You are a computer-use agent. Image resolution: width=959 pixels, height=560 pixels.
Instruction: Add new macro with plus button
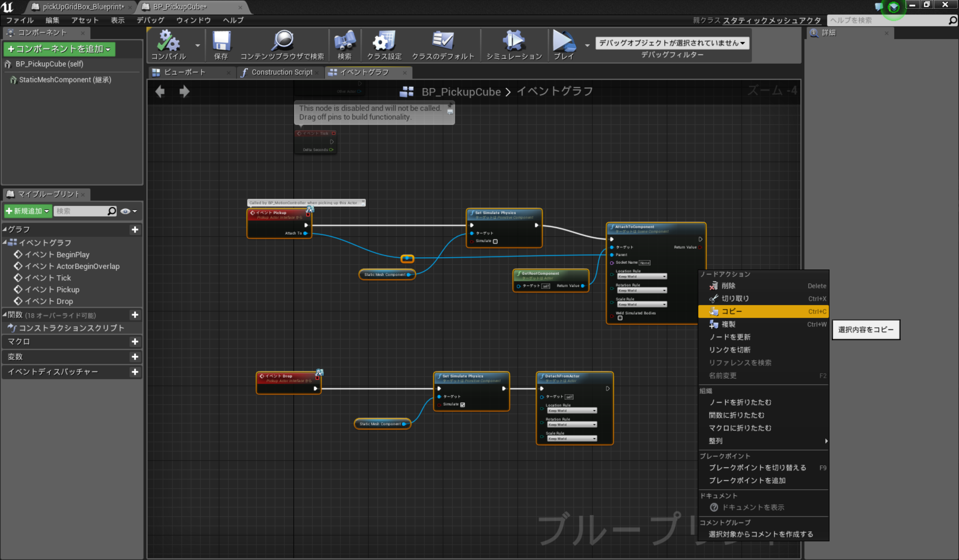[x=135, y=341]
